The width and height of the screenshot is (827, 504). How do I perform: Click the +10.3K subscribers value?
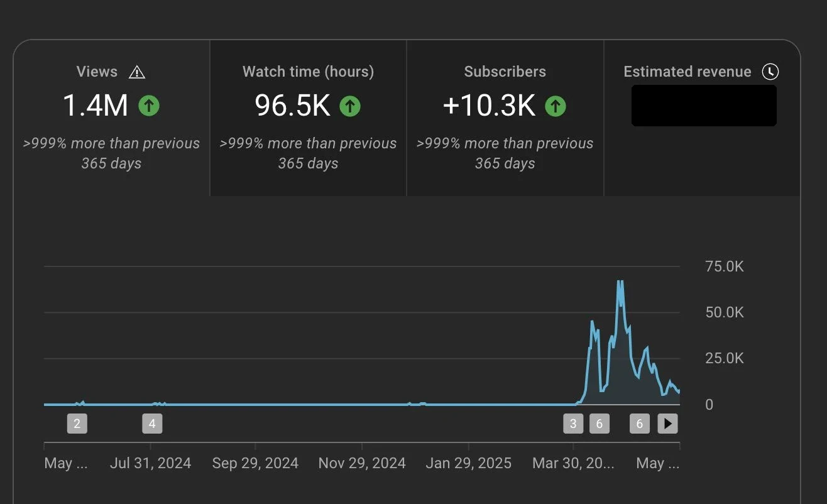click(x=489, y=106)
